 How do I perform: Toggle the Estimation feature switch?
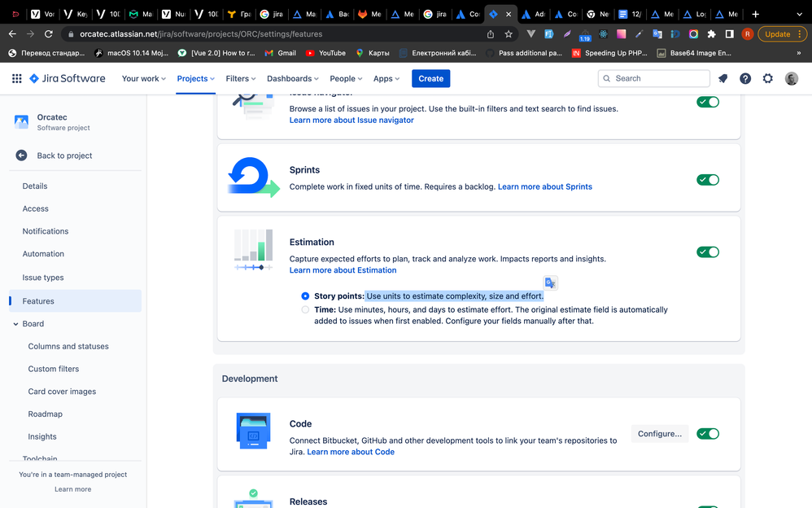pyautogui.click(x=708, y=252)
